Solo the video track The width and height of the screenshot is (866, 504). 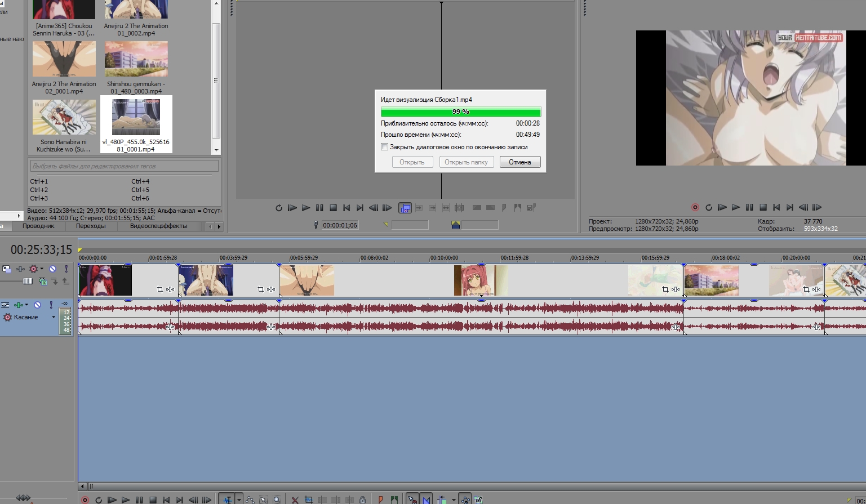click(x=66, y=269)
